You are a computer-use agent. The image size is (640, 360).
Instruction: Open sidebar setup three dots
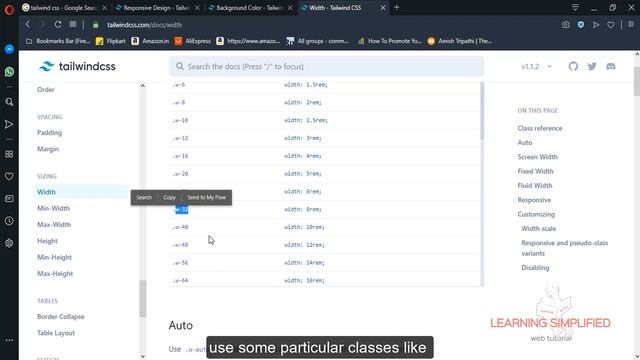click(x=9, y=340)
